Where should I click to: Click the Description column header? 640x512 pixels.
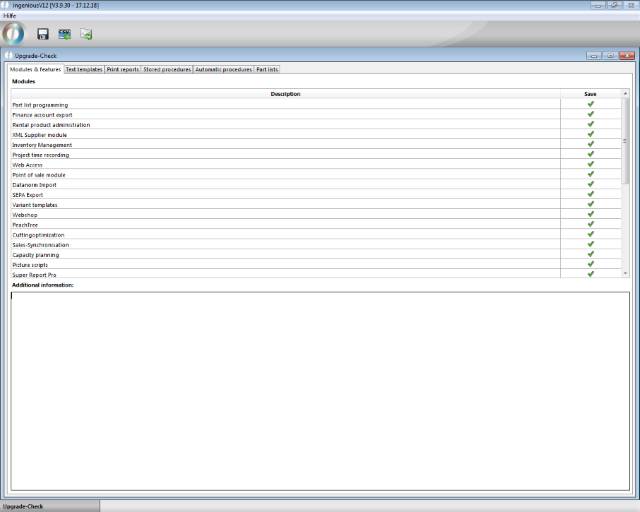point(285,94)
